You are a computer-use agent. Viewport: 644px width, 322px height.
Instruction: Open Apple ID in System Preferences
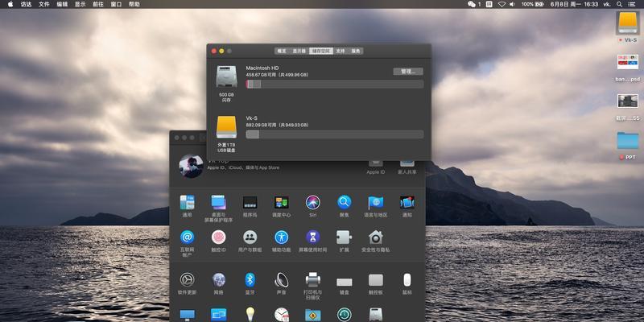(x=376, y=167)
